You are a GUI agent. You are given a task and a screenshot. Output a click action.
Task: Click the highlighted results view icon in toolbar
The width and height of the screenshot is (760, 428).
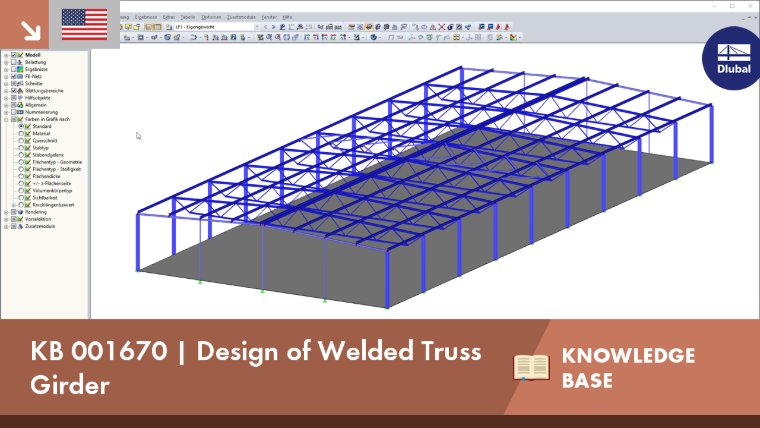point(369,27)
